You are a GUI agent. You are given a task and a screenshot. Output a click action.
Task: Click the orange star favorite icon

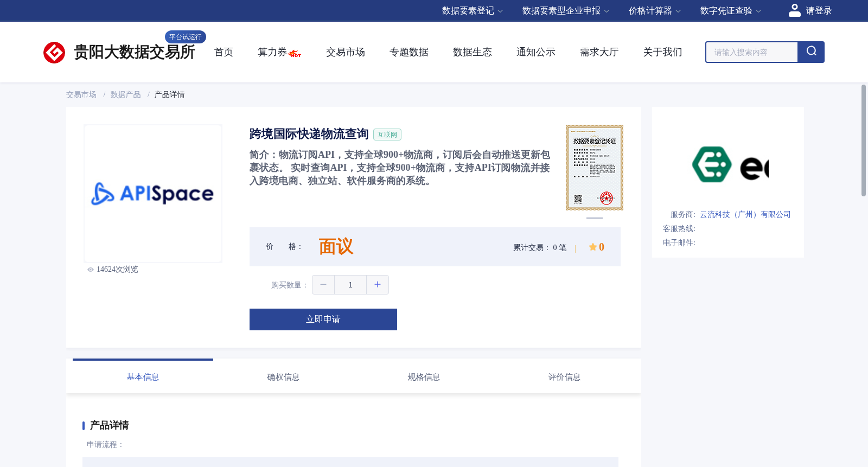click(593, 247)
